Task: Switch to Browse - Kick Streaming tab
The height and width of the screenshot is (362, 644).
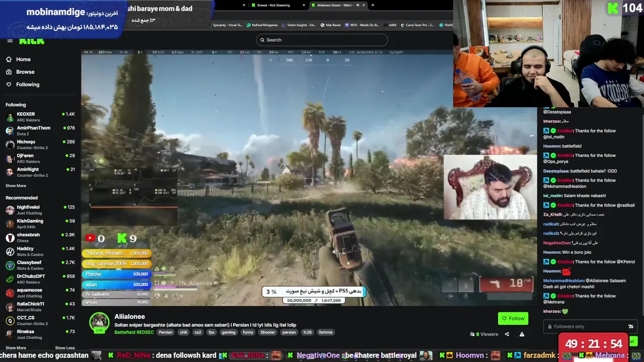Action: coord(274,5)
